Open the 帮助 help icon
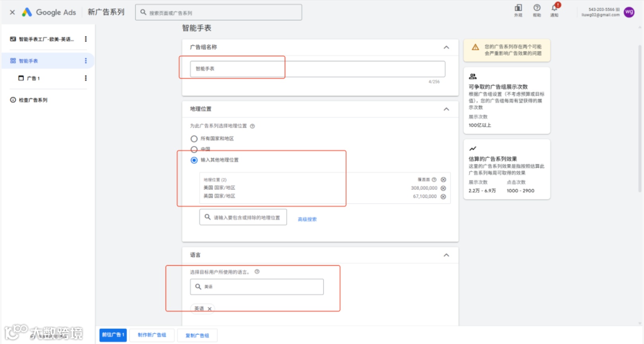644x344 pixels. point(537,10)
